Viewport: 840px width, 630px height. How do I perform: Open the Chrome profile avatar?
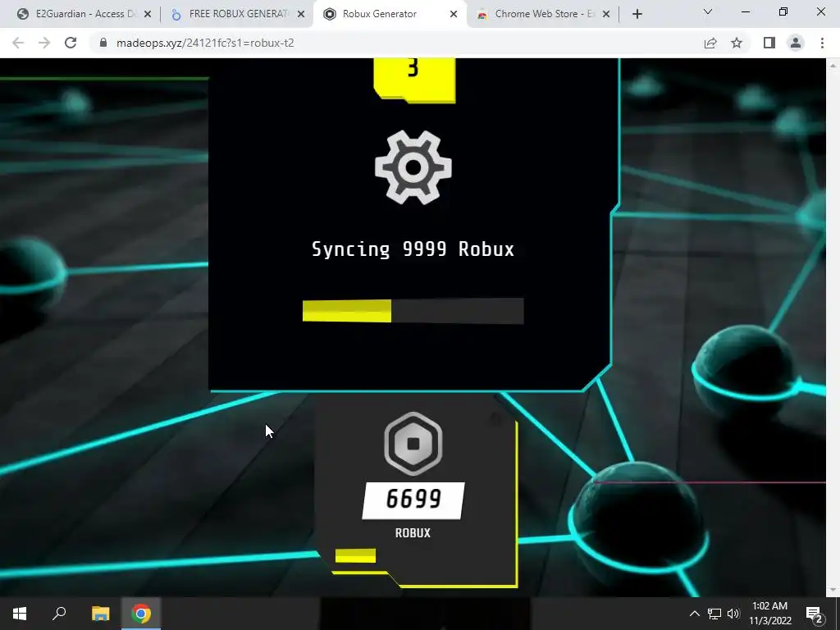point(796,43)
